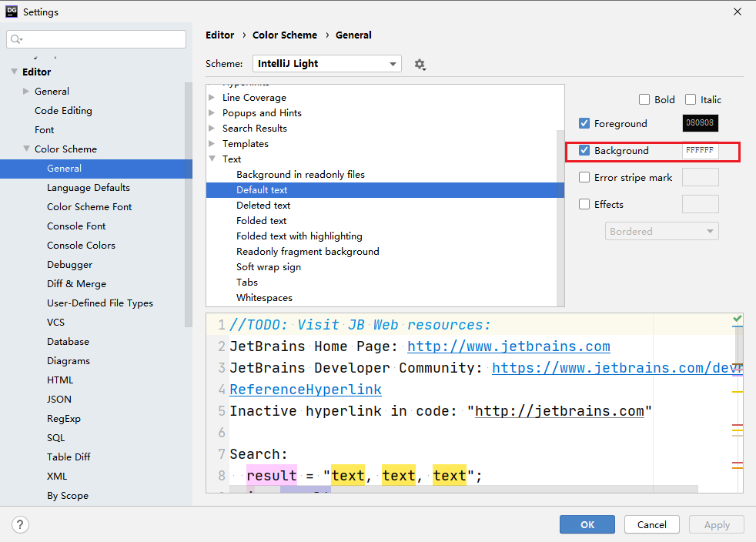The image size is (756, 542).
Task: Uncheck the Background checkbox
Action: [x=584, y=150]
